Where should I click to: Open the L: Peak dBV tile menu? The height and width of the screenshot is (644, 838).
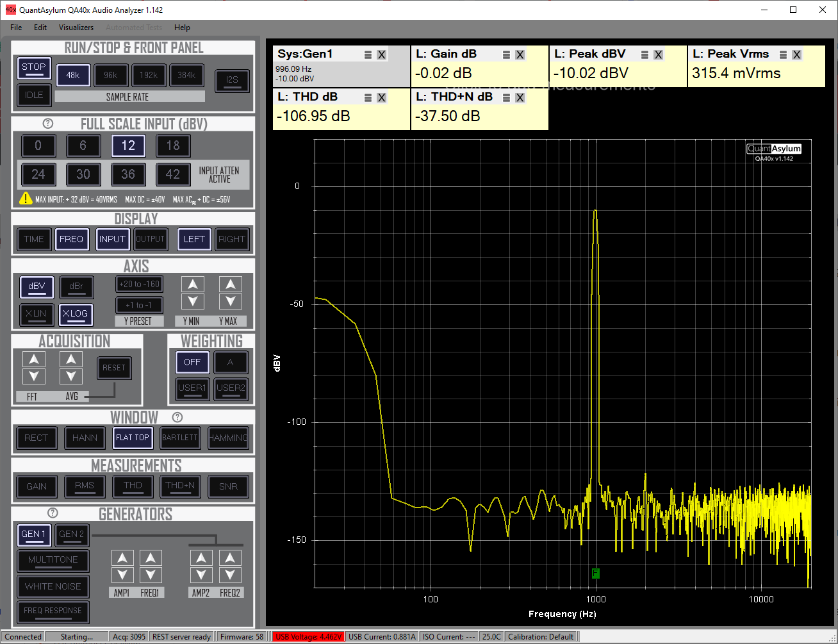point(645,55)
